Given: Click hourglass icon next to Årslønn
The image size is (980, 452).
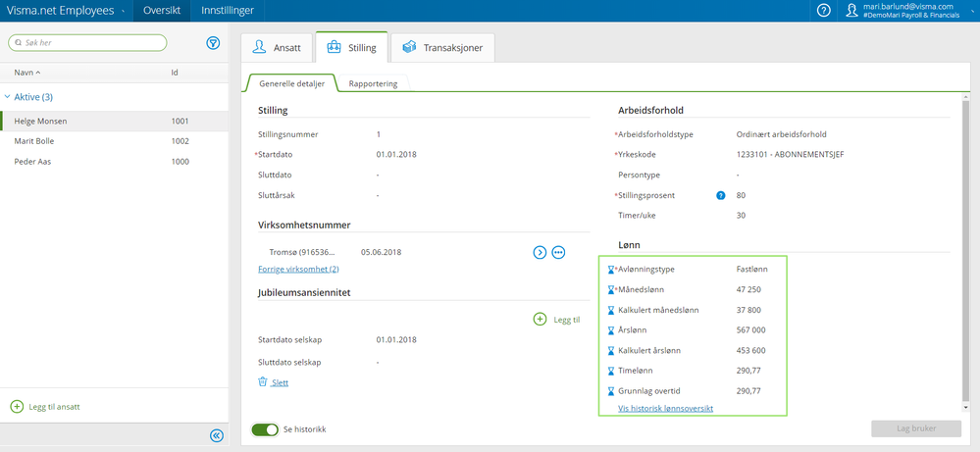Looking at the screenshot, I should (611, 330).
